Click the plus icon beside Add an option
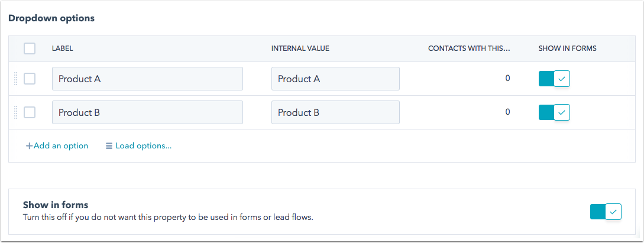644x243 pixels. pos(29,145)
